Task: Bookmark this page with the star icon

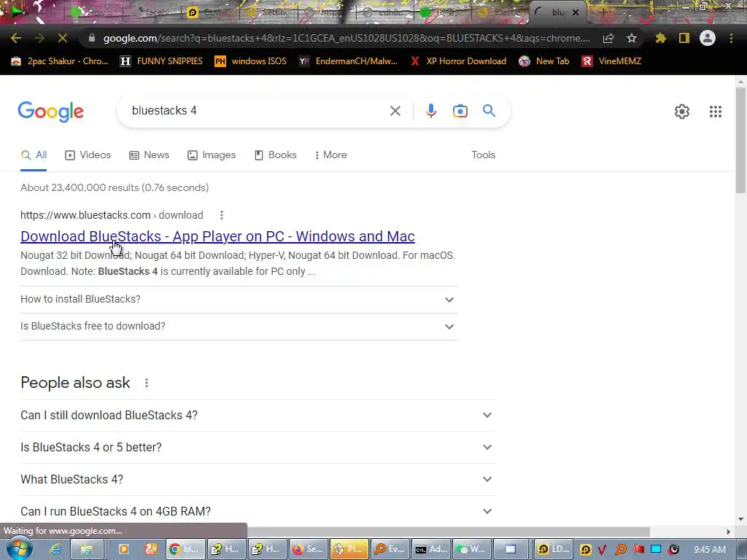Action: tap(632, 38)
